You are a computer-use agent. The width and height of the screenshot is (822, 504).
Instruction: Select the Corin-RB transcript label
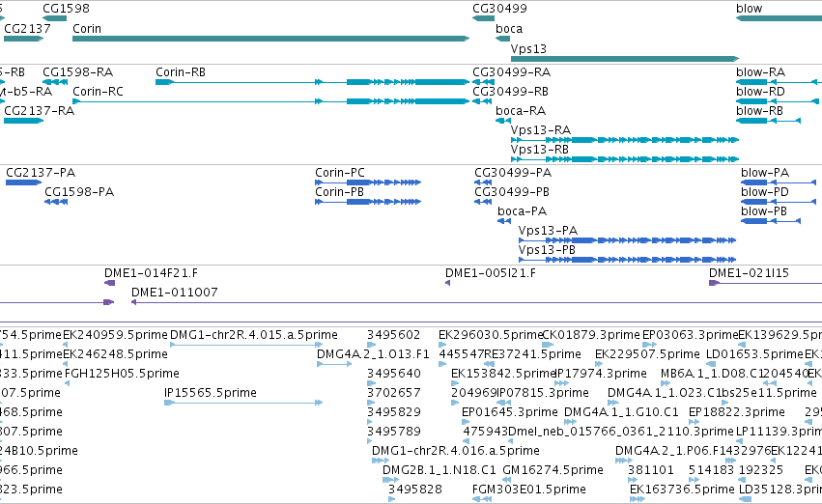pyautogui.click(x=181, y=71)
